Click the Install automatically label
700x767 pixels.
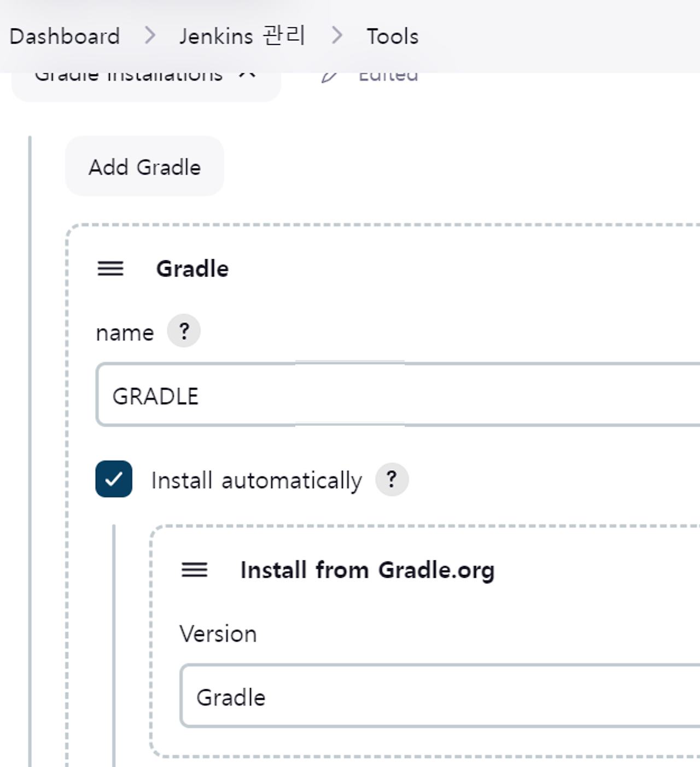[x=256, y=480]
